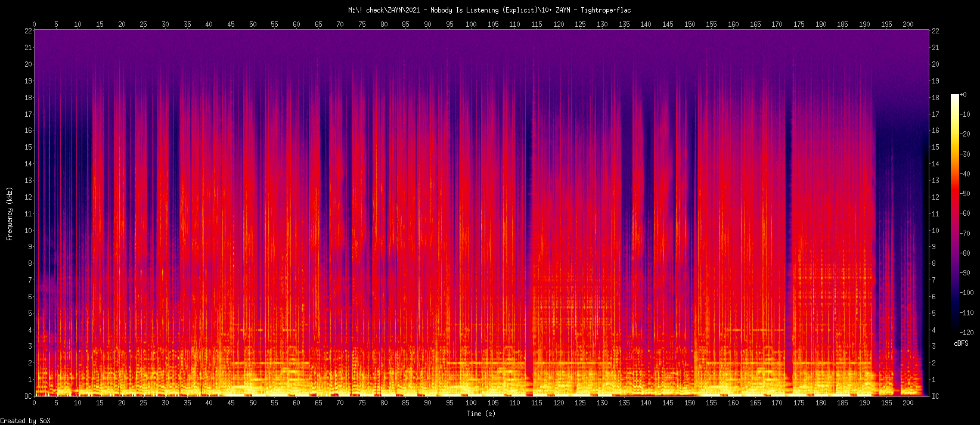Click the "1" label on the right frequency axis
Screen dimensions: 980x425
click(934, 380)
